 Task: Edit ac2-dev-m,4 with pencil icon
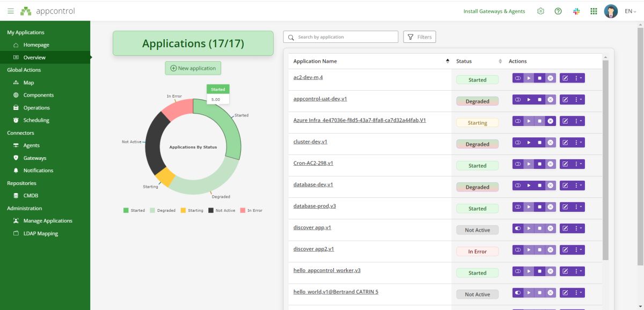click(x=565, y=78)
